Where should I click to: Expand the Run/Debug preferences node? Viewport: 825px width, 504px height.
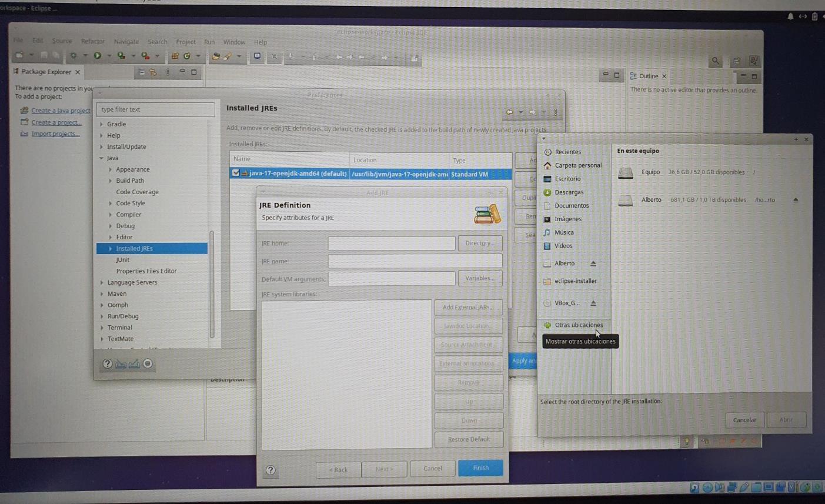101,316
